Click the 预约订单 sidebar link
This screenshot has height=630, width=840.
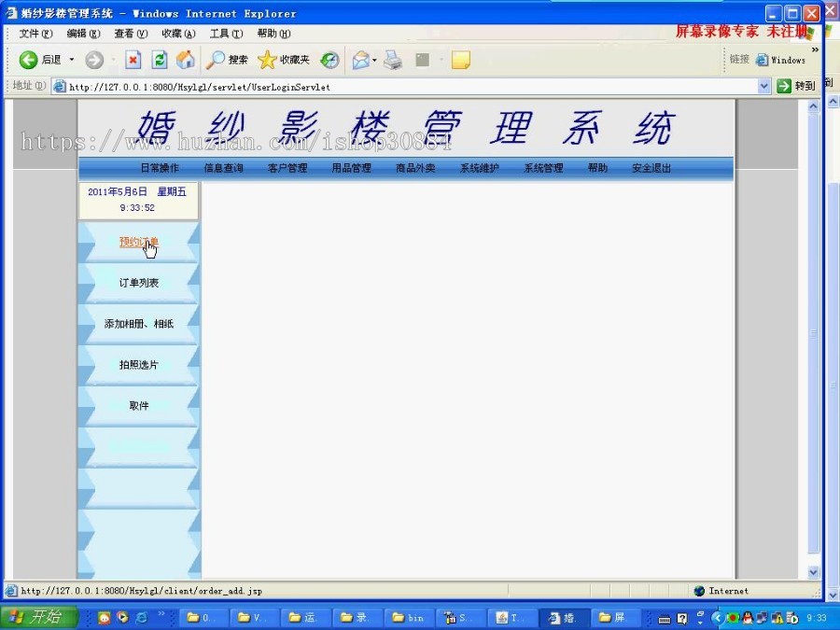point(138,241)
